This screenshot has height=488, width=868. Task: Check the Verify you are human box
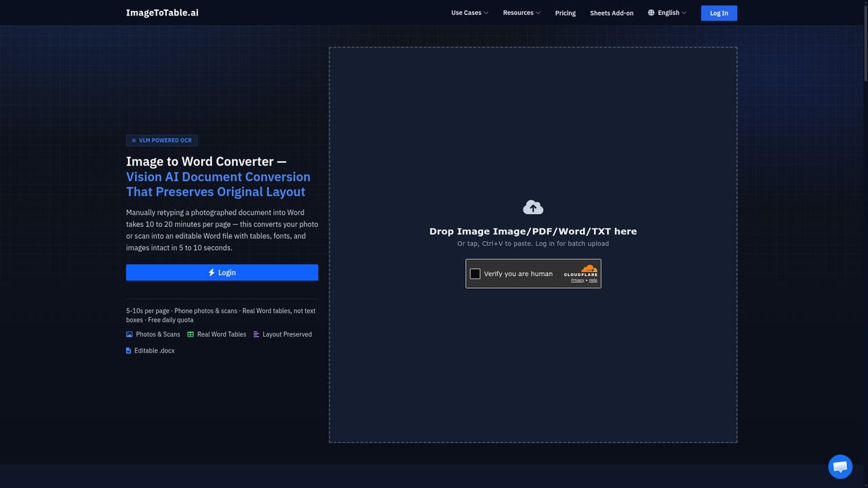point(475,274)
